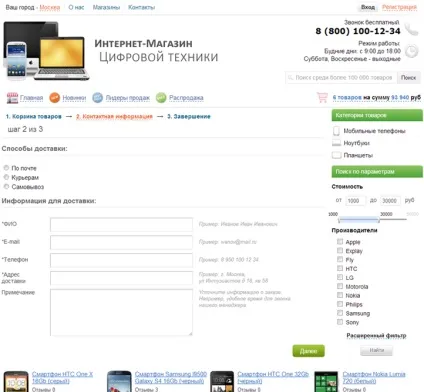424x392 pixels.
Task: Click the search magnifier icon
Action: (x=290, y=77)
